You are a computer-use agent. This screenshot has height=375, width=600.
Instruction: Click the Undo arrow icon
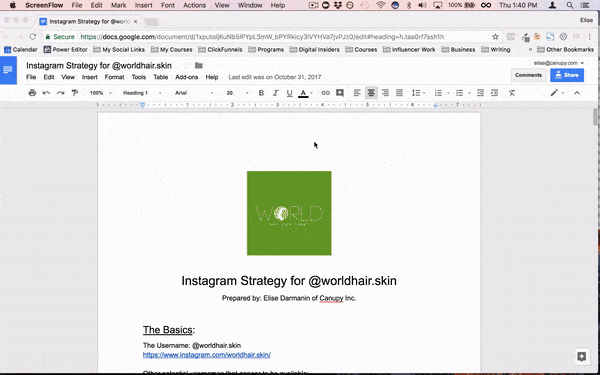click(46, 93)
